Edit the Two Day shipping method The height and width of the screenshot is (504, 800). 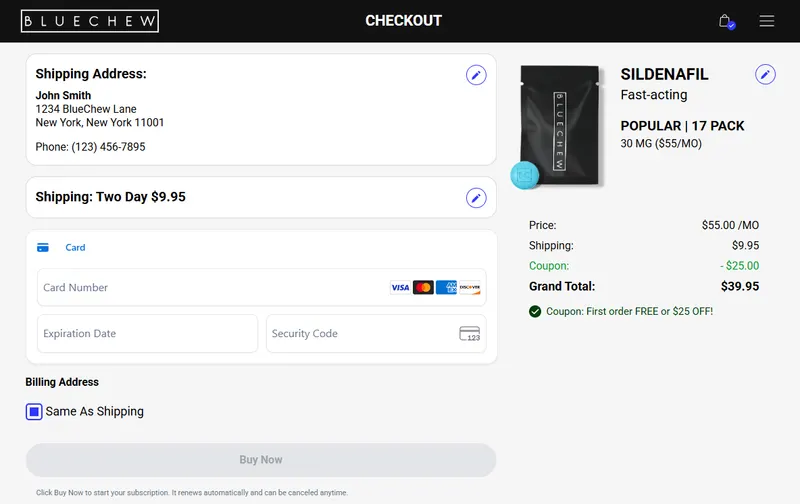[476, 198]
